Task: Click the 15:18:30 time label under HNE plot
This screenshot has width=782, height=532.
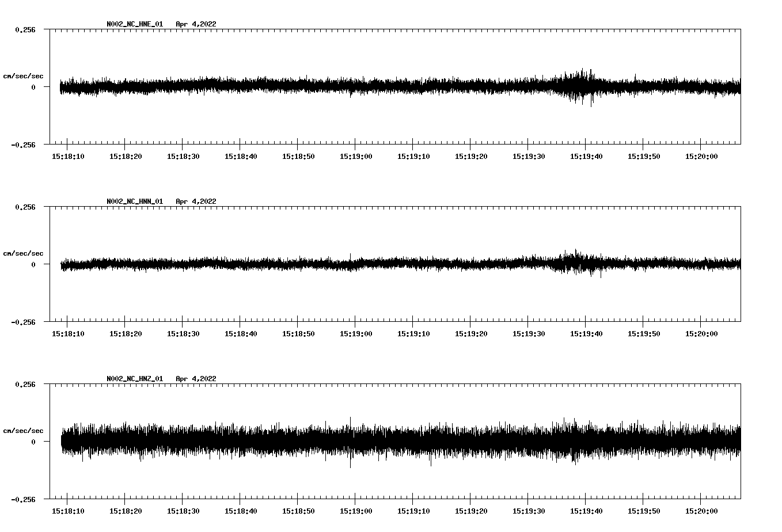Action: tap(183, 156)
